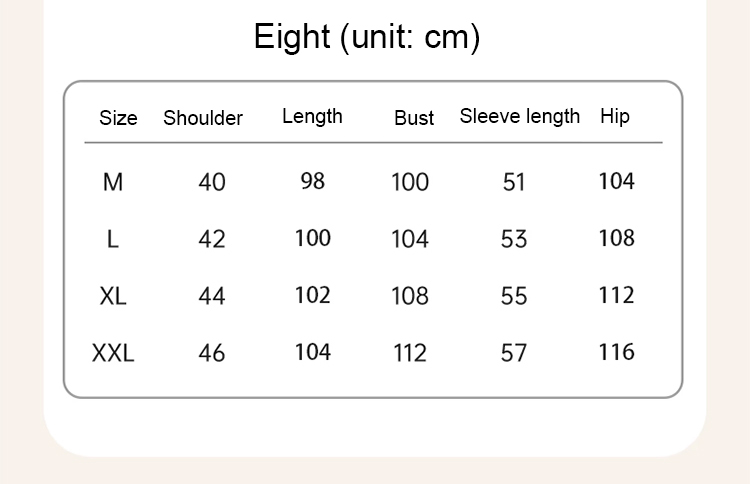Click the XXL size row label
750x484 pixels.
point(113,353)
